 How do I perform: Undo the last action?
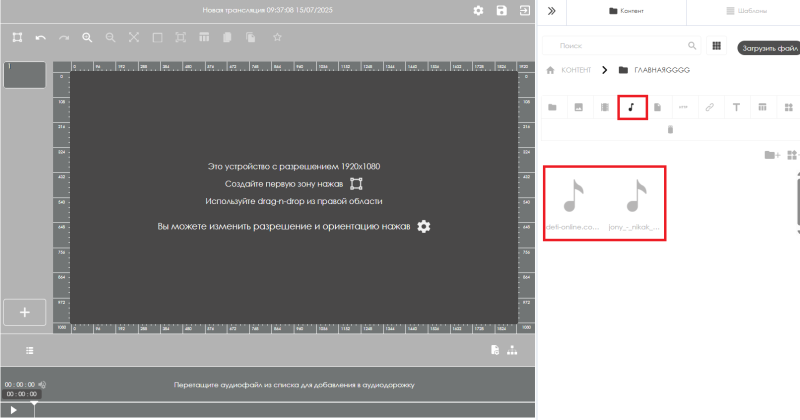pyautogui.click(x=41, y=37)
